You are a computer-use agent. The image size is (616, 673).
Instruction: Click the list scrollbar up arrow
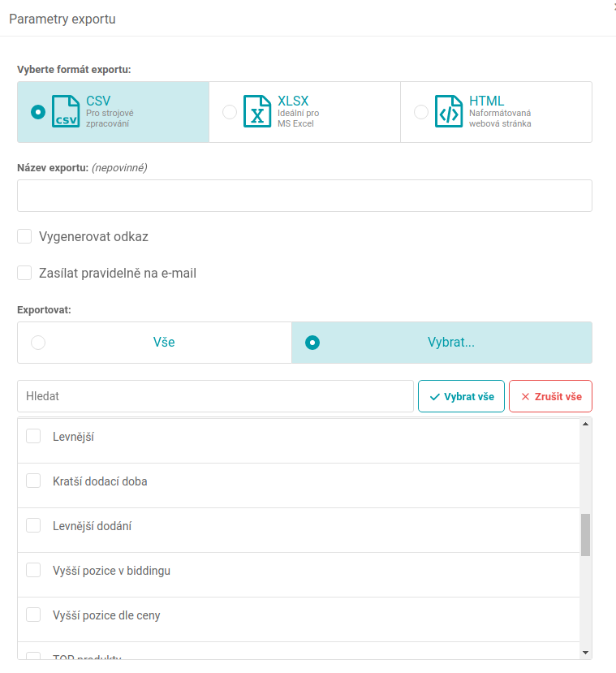(585, 424)
